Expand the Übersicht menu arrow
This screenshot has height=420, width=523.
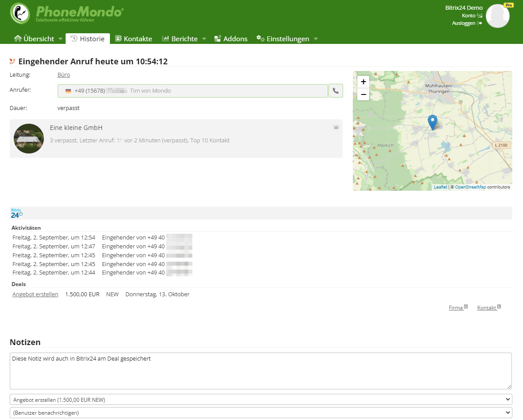click(x=60, y=39)
